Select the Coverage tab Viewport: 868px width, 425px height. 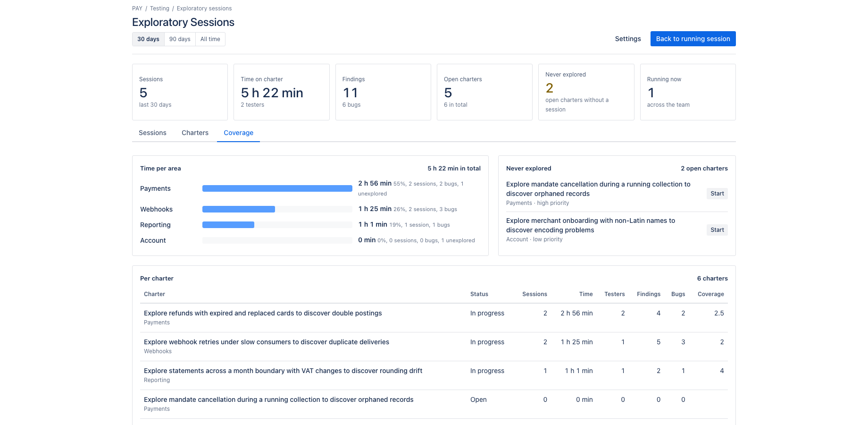(238, 133)
